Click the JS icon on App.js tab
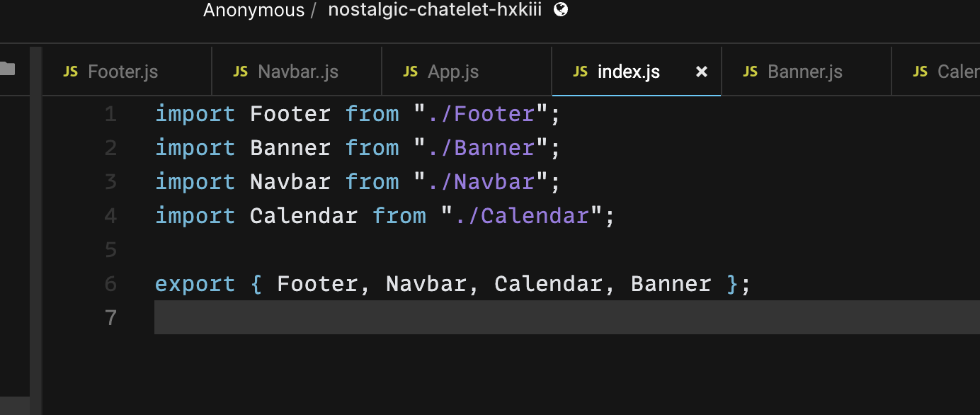 [411, 71]
